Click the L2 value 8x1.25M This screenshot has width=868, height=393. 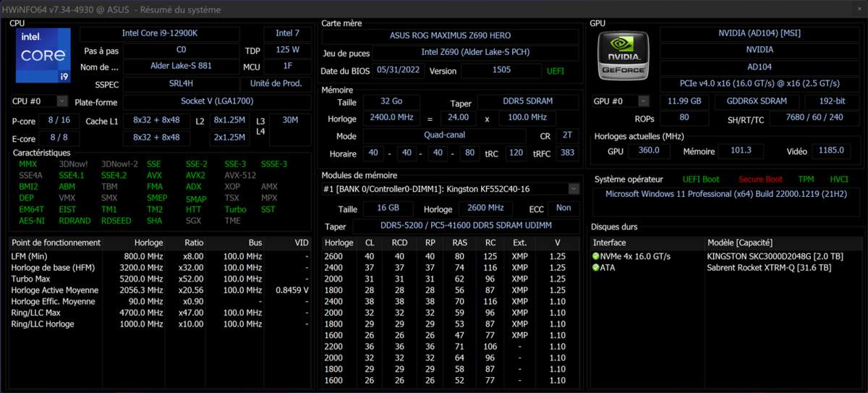pyautogui.click(x=229, y=120)
